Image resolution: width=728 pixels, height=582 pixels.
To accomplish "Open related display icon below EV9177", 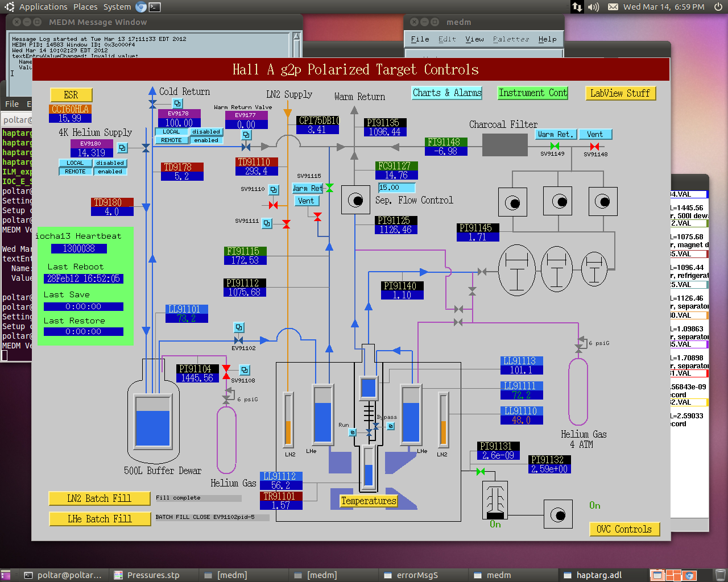I will tap(246, 135).
